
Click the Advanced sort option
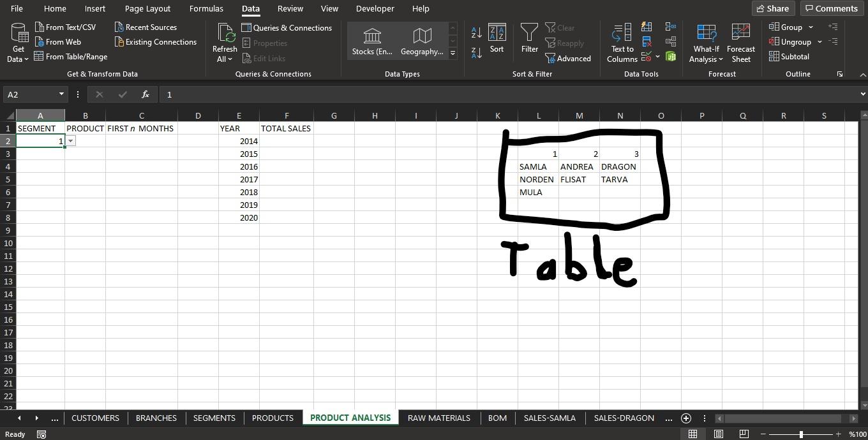[x=569, y=58]
